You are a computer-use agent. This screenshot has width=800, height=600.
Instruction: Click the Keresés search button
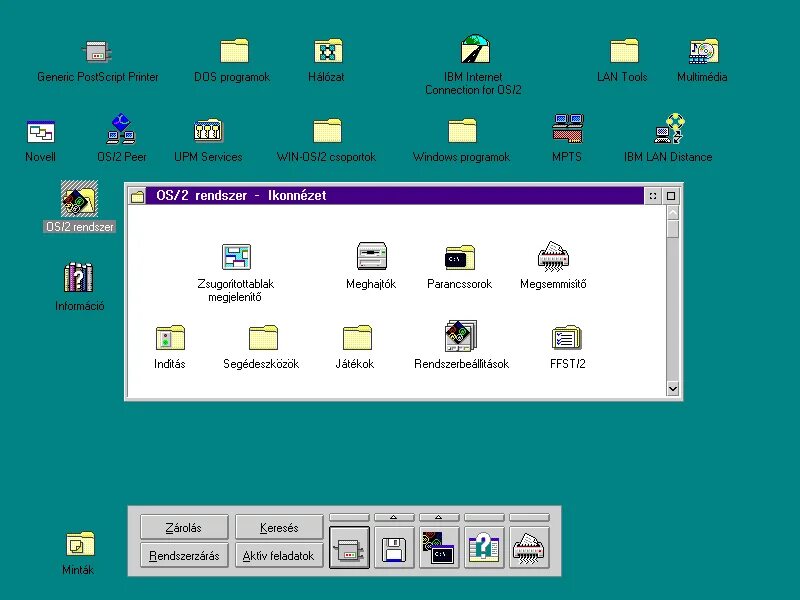279,528
